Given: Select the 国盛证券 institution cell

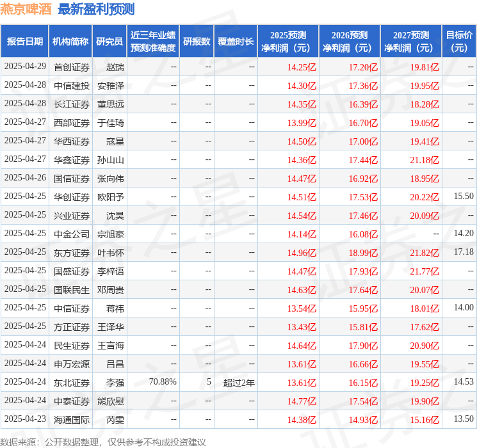Looking at the screenshot, I should (72, 271).
